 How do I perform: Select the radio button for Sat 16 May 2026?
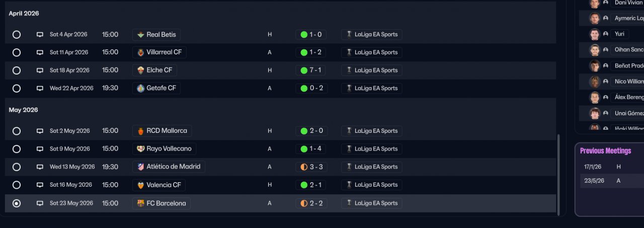tap(17, 185)
